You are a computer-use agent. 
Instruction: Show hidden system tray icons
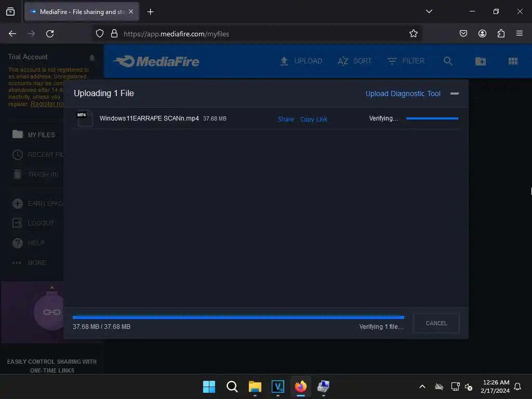coord(422,387)
